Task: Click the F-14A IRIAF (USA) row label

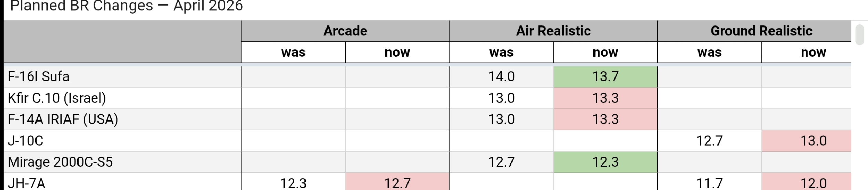Action: coord(63,119)
